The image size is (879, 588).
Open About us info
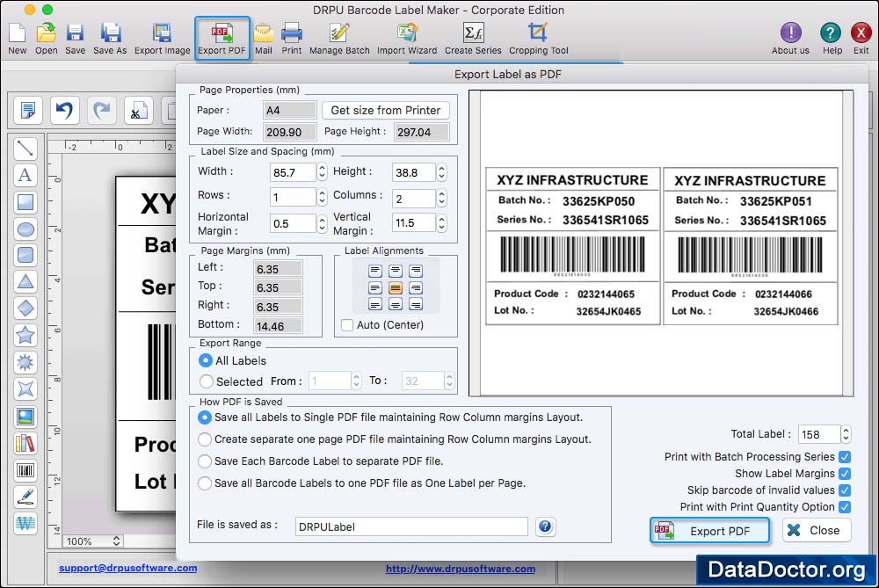click(x=790, y=39)
